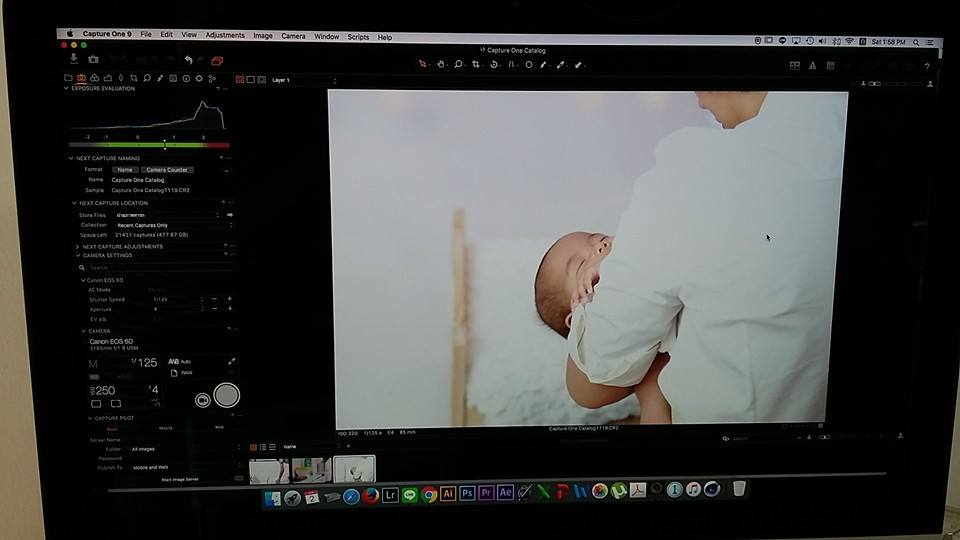This screenshot has width=960, height=540.
Task: Click the orange copy adjustments icon
Action: point(217,61)
